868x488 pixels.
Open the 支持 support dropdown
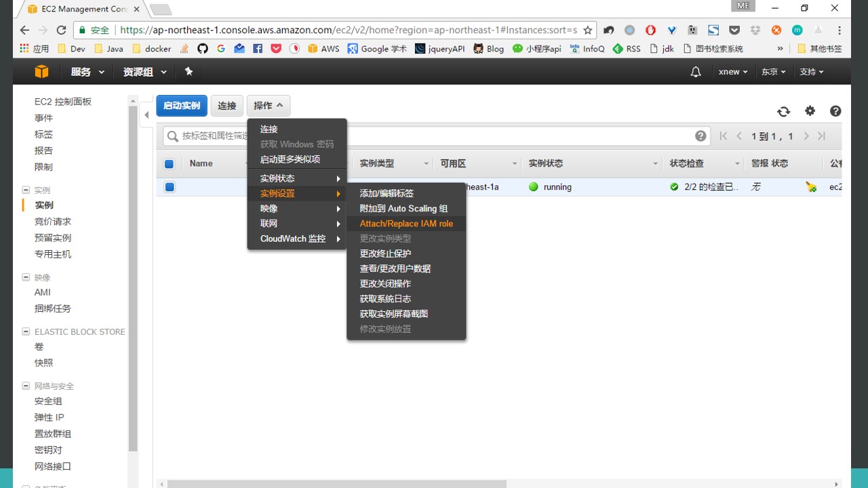[x=811, y=72]
